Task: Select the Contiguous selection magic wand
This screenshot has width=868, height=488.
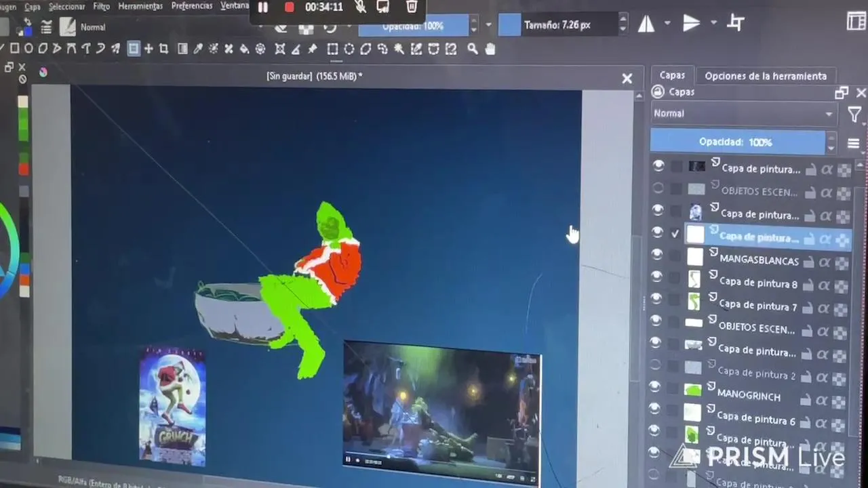Action: tap(399, 49)
